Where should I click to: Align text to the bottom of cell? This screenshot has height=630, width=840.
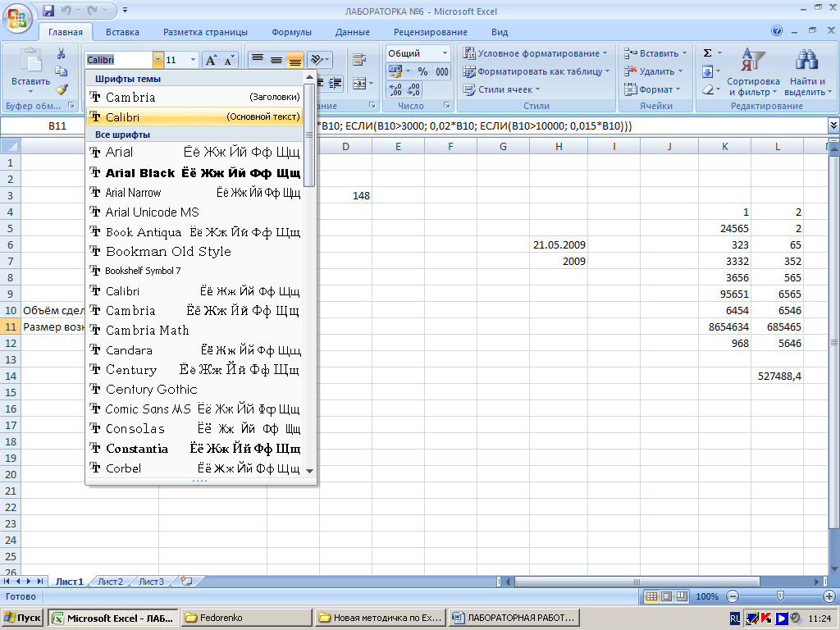click(x=294, y=59)
